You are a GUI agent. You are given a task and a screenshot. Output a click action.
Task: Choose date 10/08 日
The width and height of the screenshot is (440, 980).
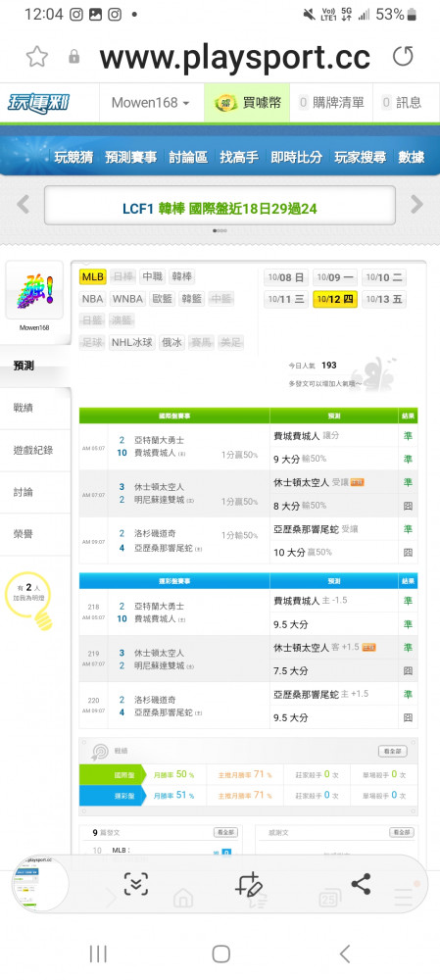coord(286,277)
